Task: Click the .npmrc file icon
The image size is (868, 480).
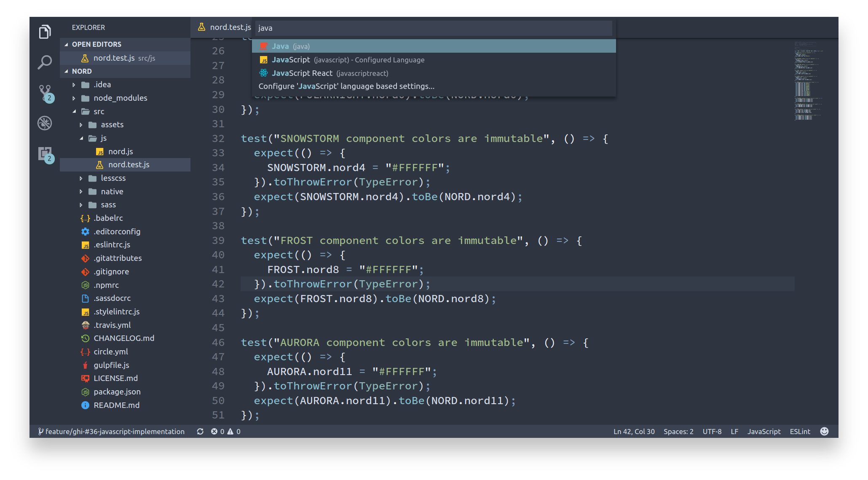Action: click(85, 285)
